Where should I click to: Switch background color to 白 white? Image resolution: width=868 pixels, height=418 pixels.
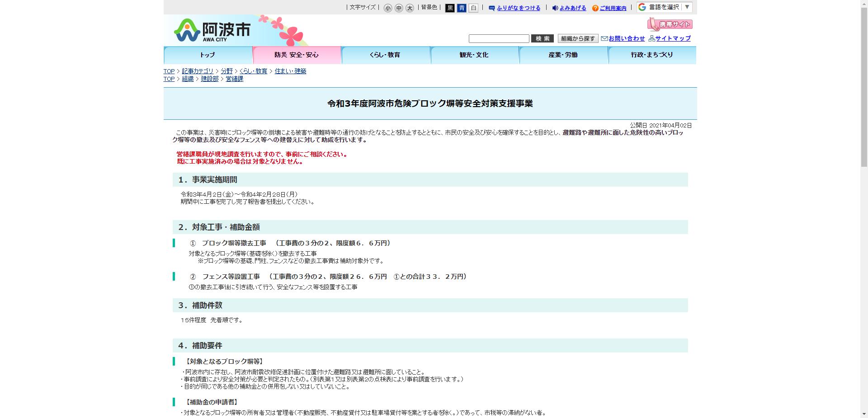(473, 8)
